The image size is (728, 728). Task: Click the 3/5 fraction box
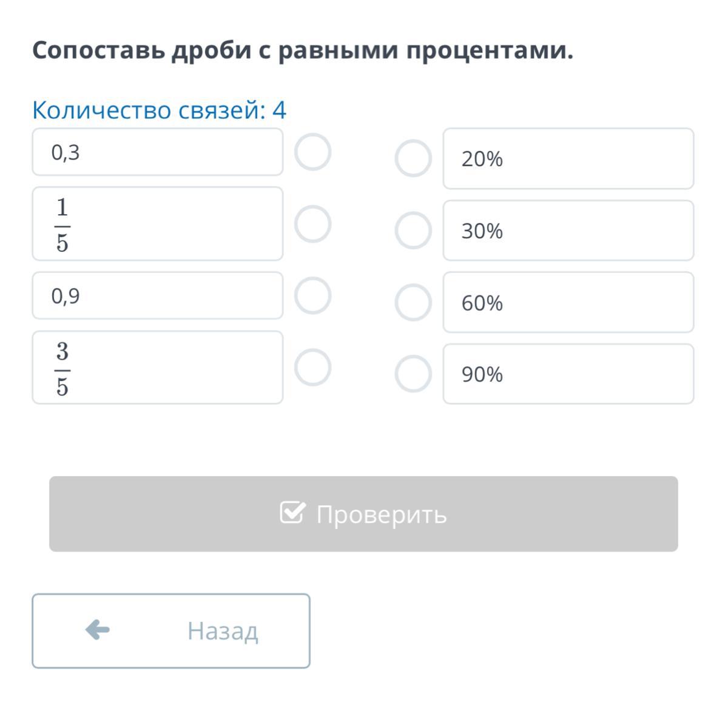click(x=157, y=368)
